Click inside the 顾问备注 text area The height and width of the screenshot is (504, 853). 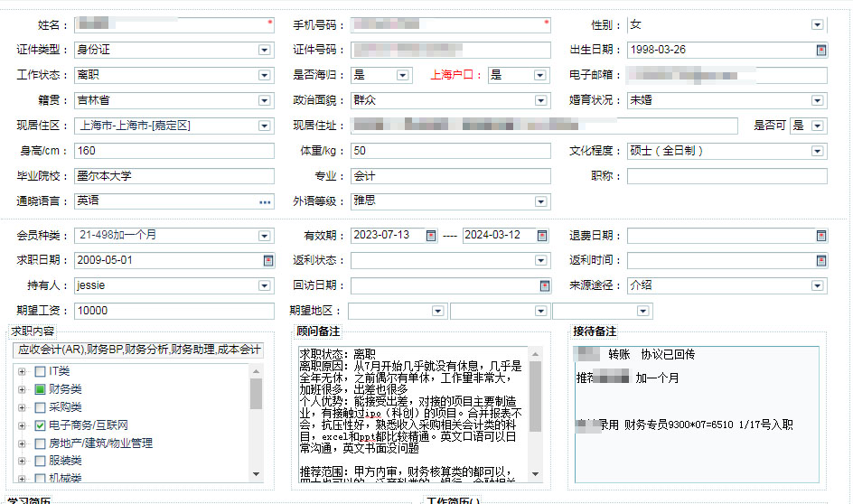click(414, 415)
